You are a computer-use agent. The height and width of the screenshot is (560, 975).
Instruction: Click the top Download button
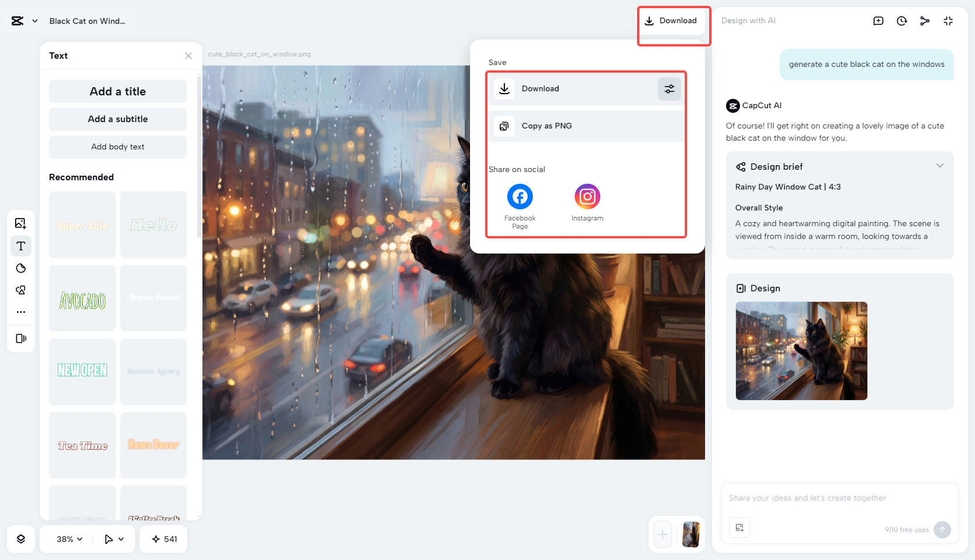click(x=671, y=21)
